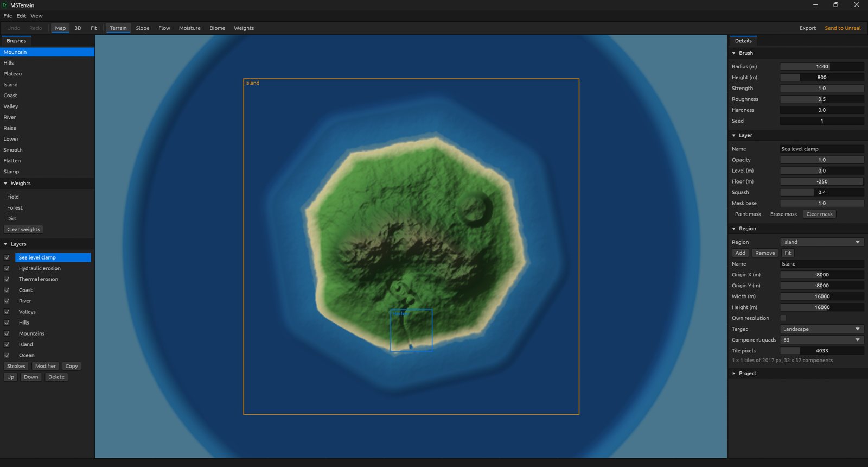The height and width of the screenshot is (467, 868).
Task: Disable the Mountains layer checkbox
Action: [x=7, y=333]
